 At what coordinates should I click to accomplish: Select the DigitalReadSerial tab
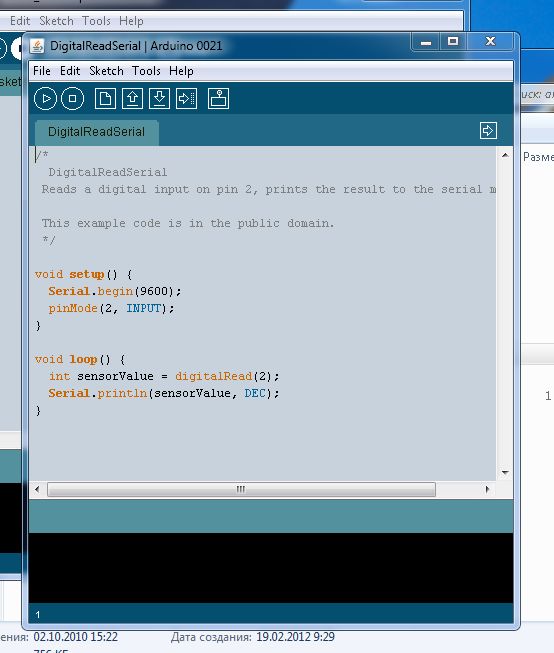96,132
